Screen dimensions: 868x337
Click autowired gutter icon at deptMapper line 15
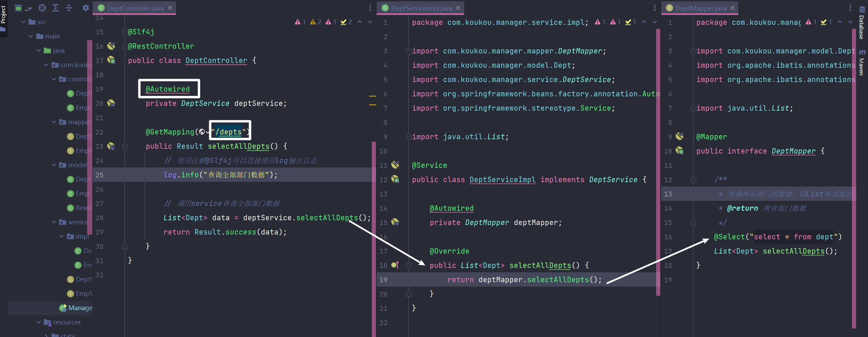click(395, 222)
